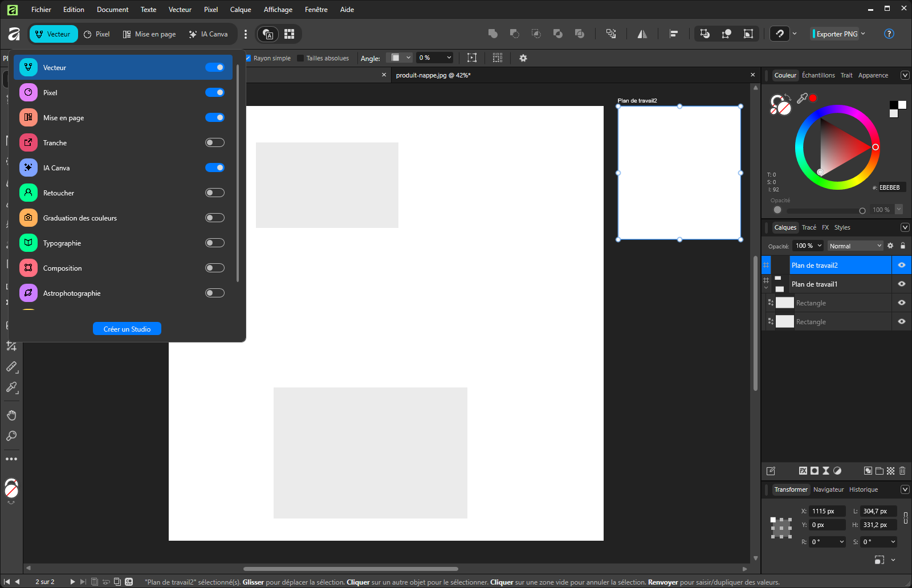
Task: Hide the Plan de travail2 layer
Action: click(x=902, y=265)
